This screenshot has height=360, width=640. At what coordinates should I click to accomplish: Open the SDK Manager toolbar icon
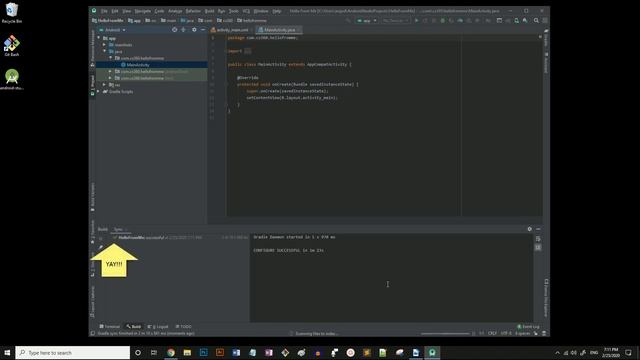(525, 20)
